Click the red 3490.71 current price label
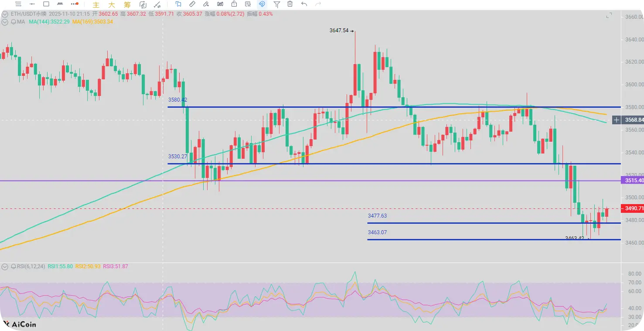 click(633, 208)
